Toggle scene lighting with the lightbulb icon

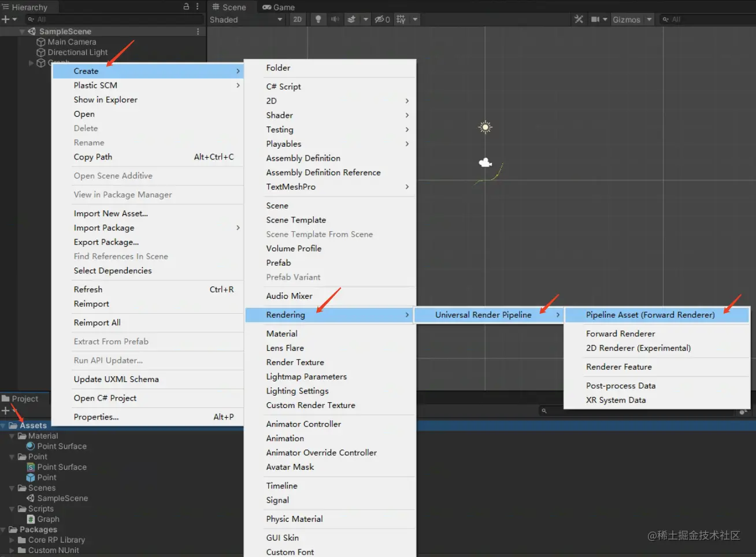[318, 20]
